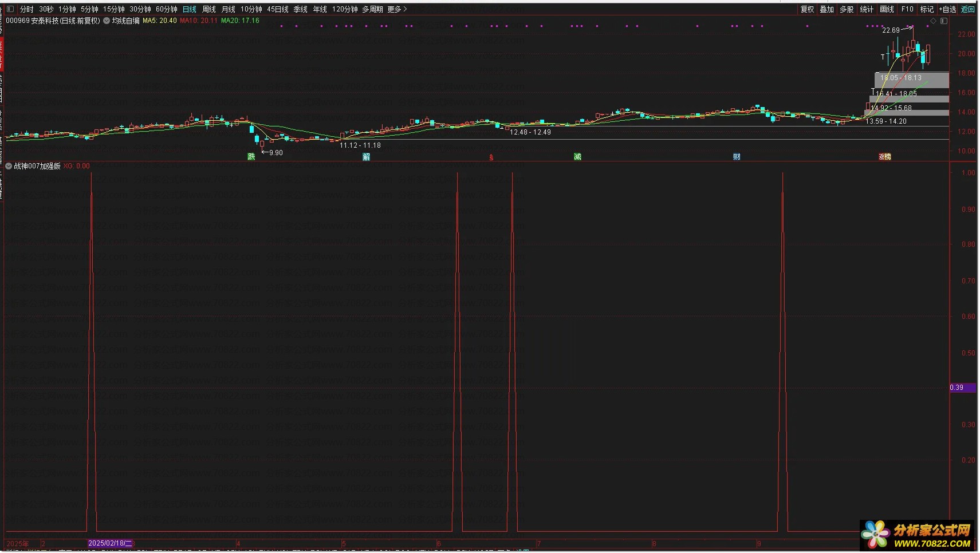Click the green 跌 event marker
The height and width of the screenshot is (553, 980).
(x=251, y=157)
